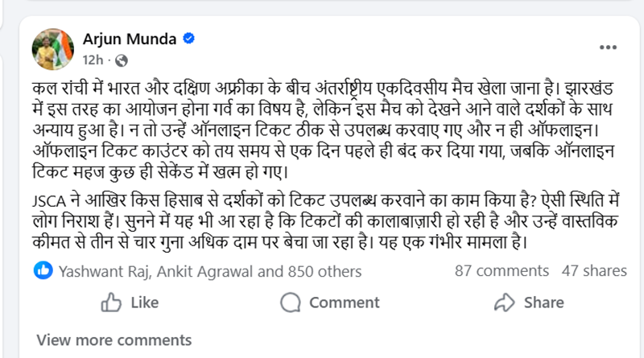
Task: Expand View more comments
Action: point(102,339)
